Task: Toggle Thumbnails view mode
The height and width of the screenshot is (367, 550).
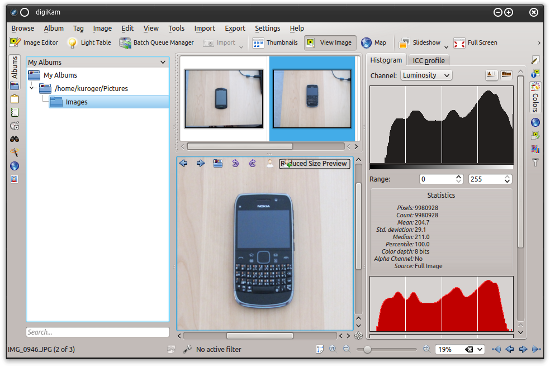Action: [x=275, y=43]
